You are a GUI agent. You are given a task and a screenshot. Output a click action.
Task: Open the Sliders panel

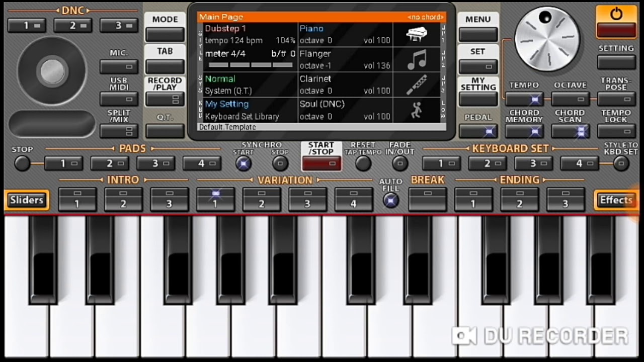click(x=27, y=200)
